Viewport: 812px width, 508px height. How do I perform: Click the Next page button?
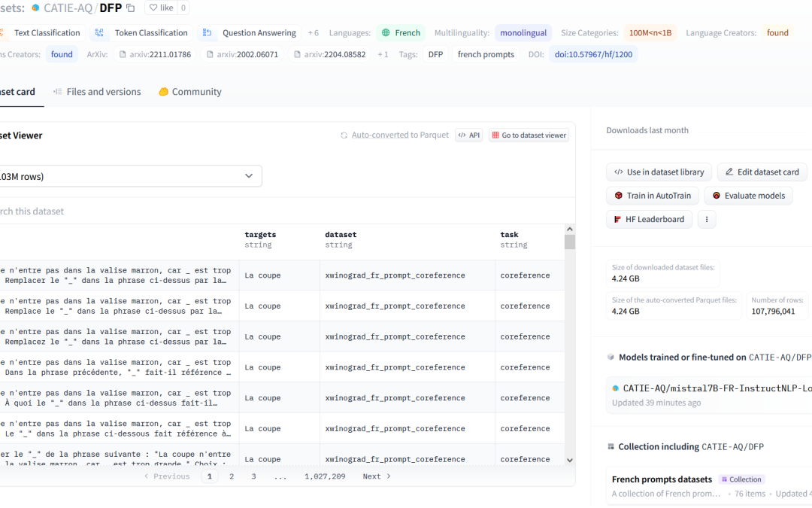click(x=377, y=476)
